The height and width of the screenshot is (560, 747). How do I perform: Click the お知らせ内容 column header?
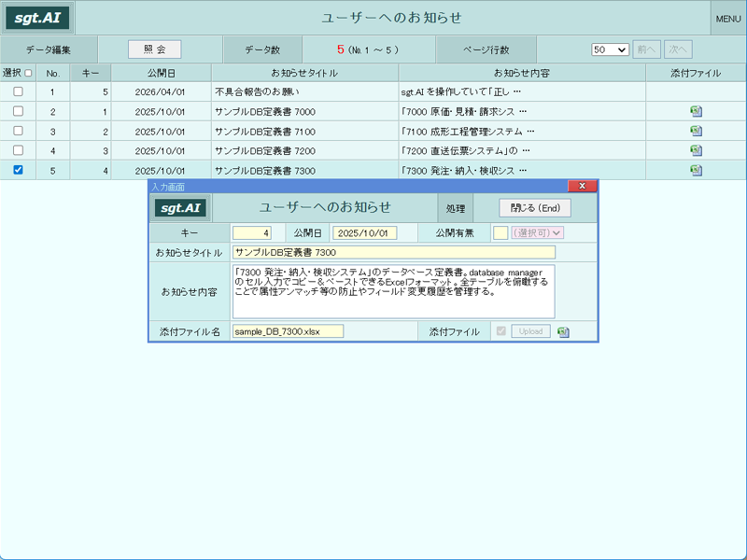[522, 73]
